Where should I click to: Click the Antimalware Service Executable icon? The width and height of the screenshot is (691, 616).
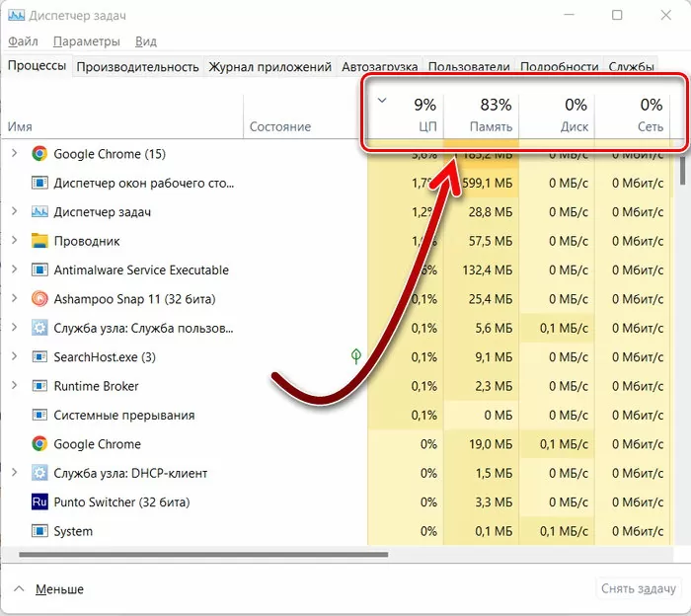39,270
